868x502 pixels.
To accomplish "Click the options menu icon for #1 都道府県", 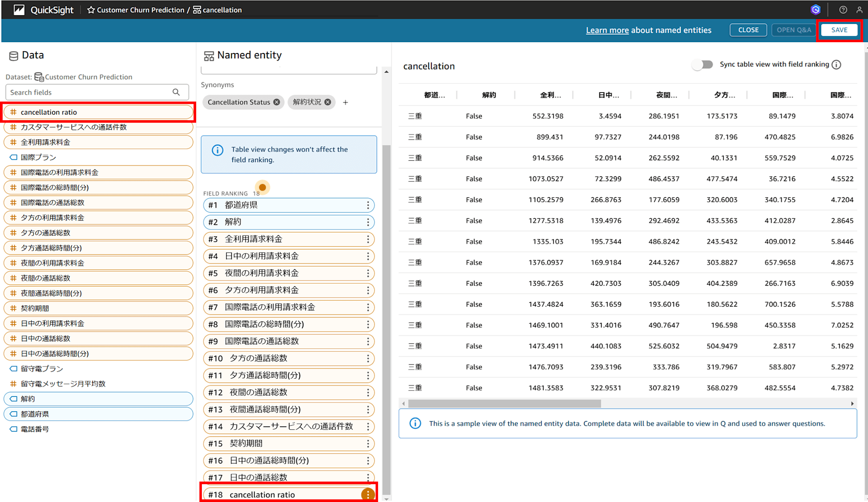I will [x=368, y=205].
